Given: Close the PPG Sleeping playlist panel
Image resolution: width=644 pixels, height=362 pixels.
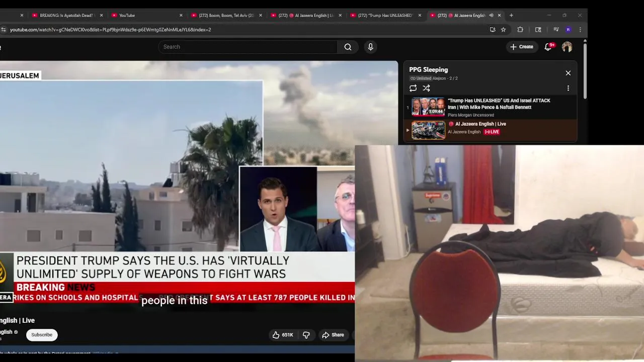Looking at the screenshot, I should point(568,73).
